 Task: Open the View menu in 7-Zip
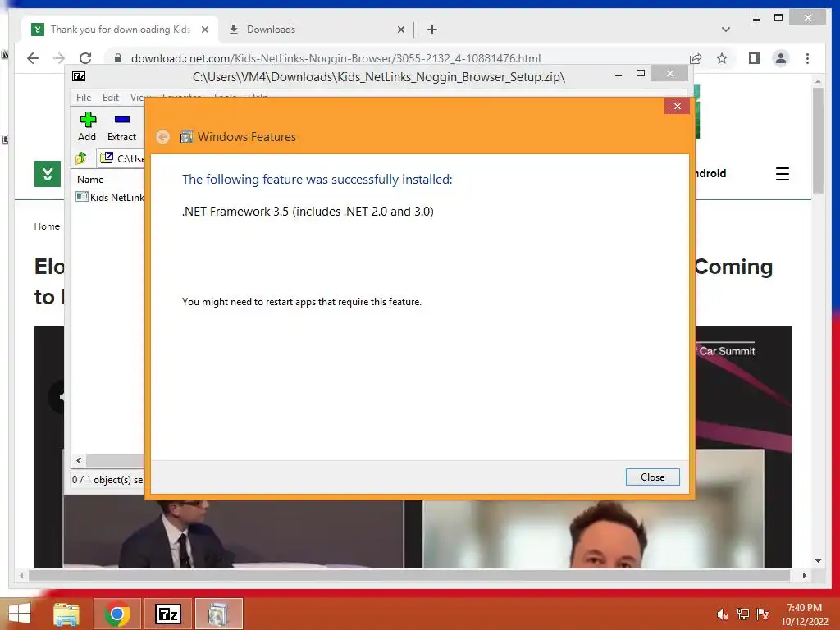pos(138,98)
